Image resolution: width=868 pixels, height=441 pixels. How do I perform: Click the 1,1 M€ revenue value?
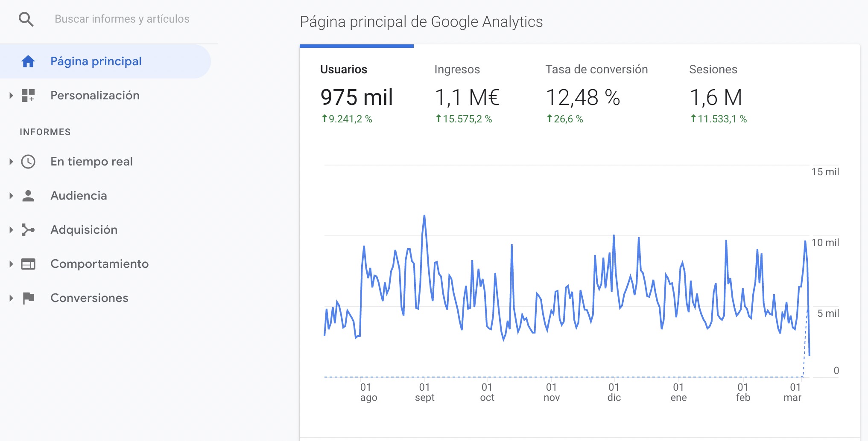click(x=467, y=97)
